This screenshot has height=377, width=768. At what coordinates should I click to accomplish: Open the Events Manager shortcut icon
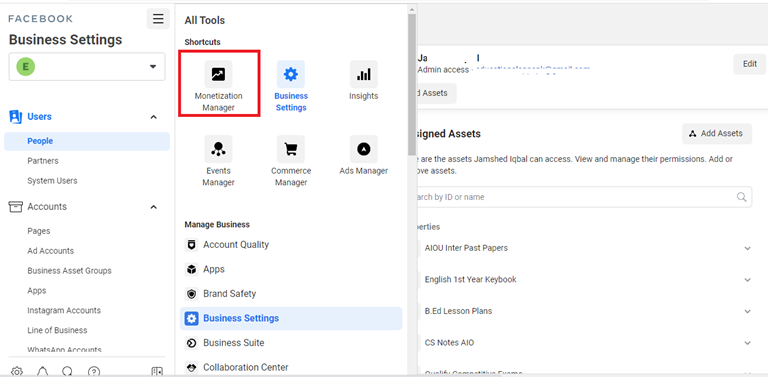click(218, 149)
